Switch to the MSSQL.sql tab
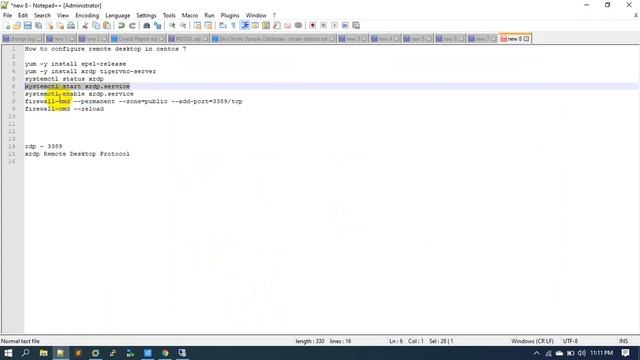This screenshot has width=640, height=360. point(188,39)
